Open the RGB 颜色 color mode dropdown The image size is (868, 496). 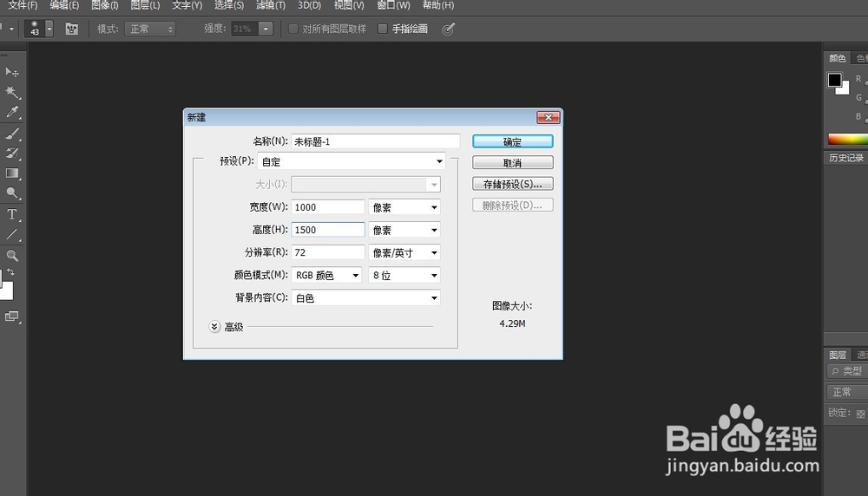tap(326, 276)
